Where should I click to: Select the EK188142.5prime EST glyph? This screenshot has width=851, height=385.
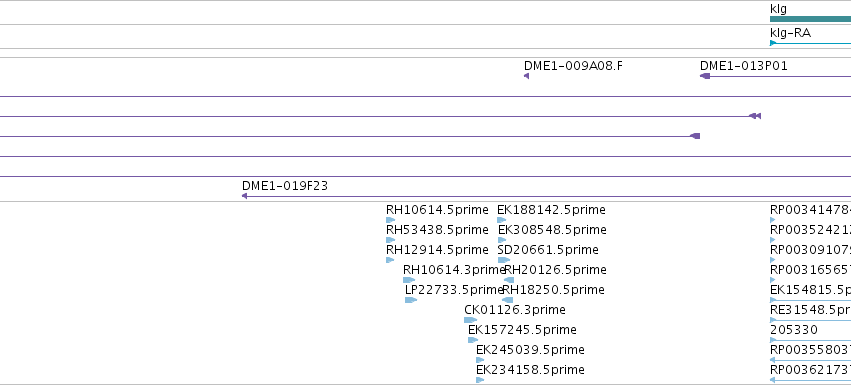tap(501, 220)
